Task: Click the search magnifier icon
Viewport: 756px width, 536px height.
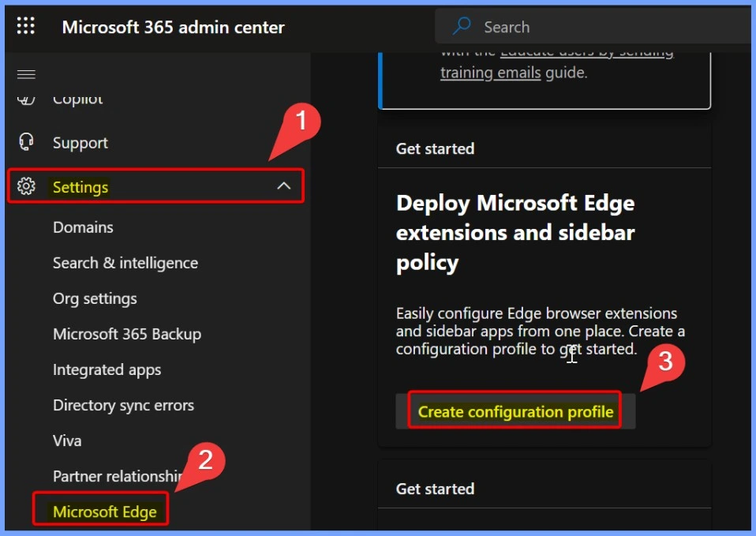Action: pos(462,26)
